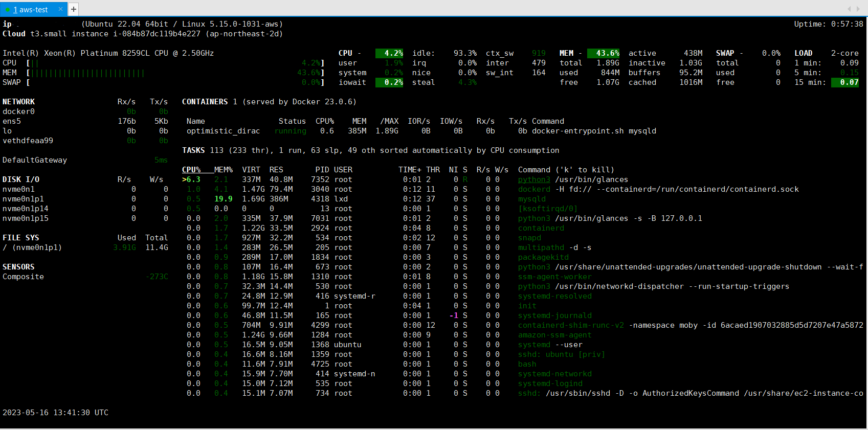Click the LOAD 2-core heading
The height and width of the screenshot is (430, 868).
point(826,53)
